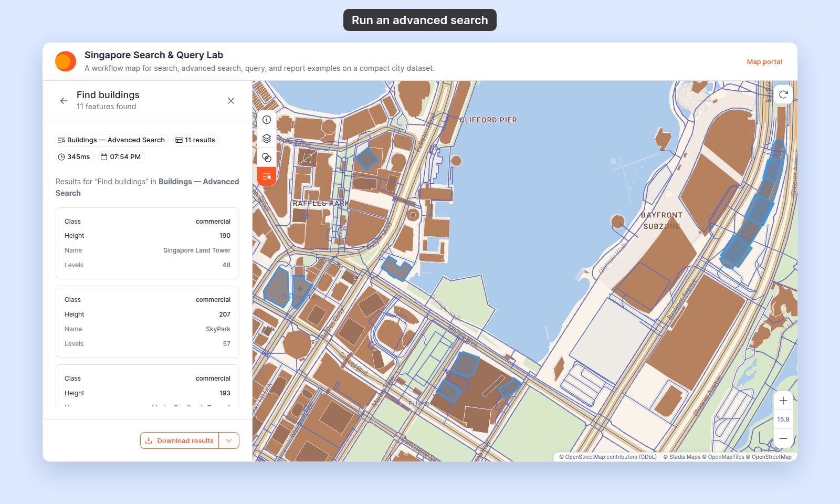The image size is (840, 504).
Task: Click the Height 207 value
Action: click(x=225, y=314)
